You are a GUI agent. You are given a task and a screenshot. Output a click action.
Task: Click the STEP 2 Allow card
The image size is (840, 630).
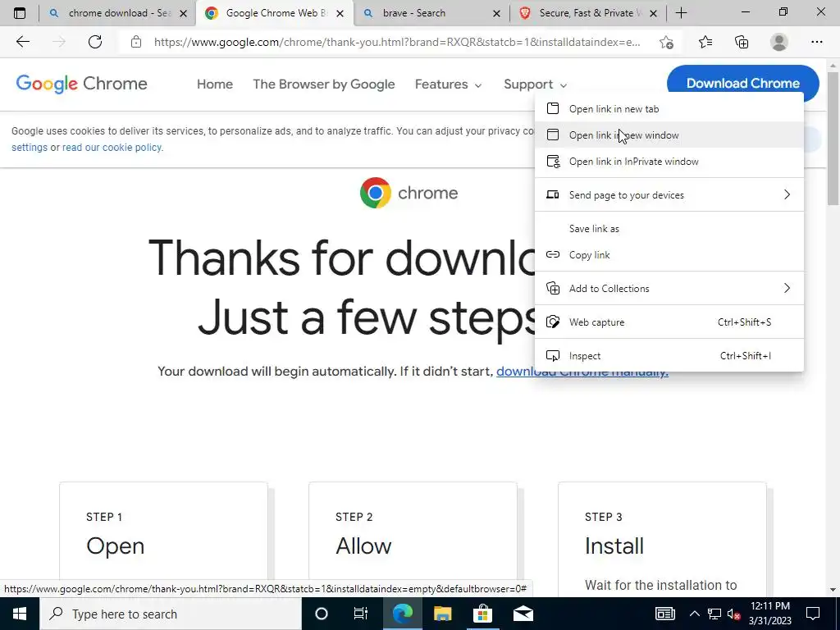click(413, 538)
